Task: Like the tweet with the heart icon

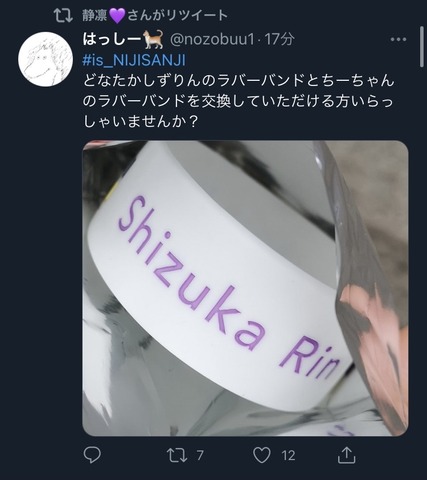Action: [x=262, y=455]
